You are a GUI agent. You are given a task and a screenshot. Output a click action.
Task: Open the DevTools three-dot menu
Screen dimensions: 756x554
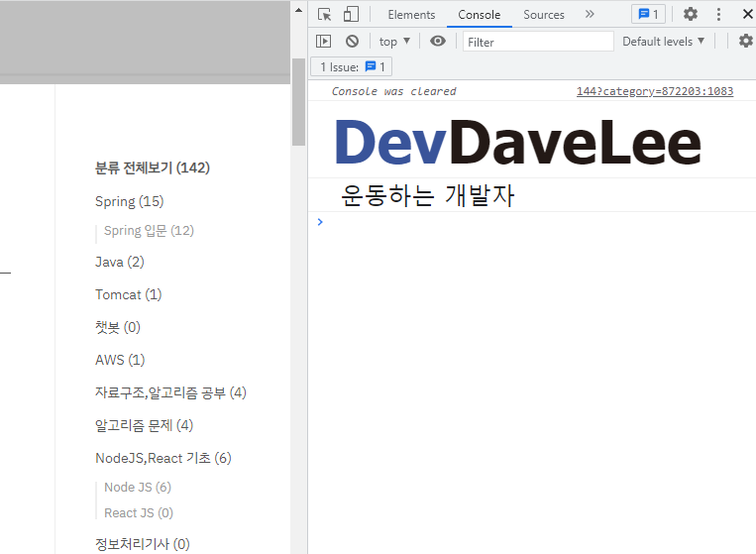pos(718,15)
